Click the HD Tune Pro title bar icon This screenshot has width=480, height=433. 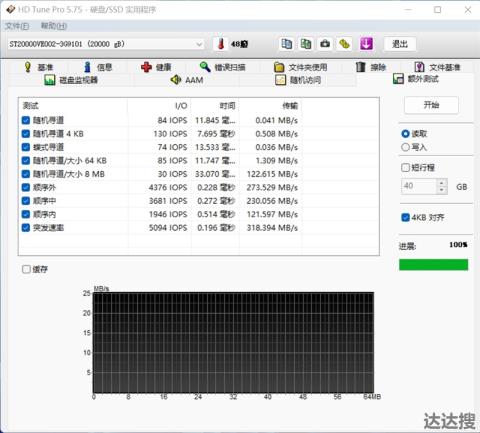[10, 9]
